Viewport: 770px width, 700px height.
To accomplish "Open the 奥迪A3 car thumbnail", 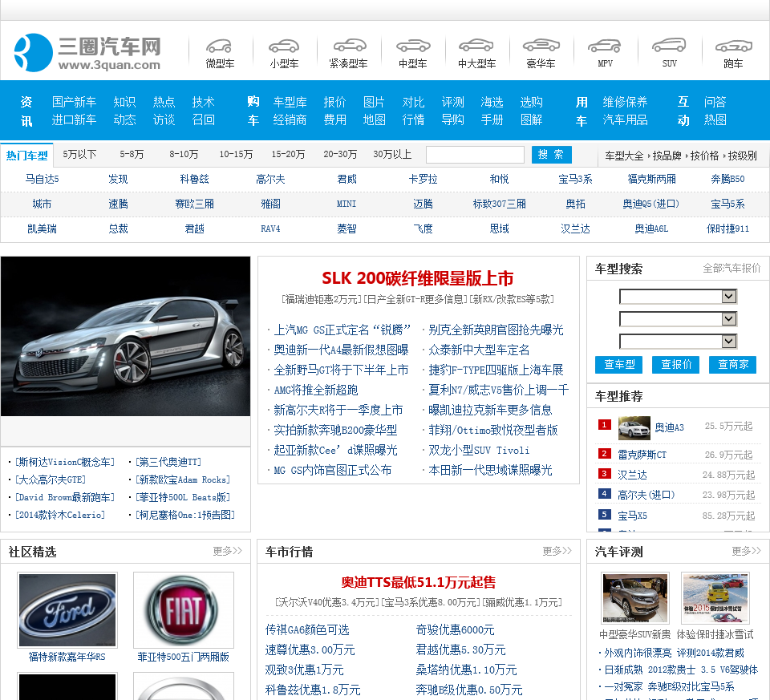I will click(x=634, y=427).
